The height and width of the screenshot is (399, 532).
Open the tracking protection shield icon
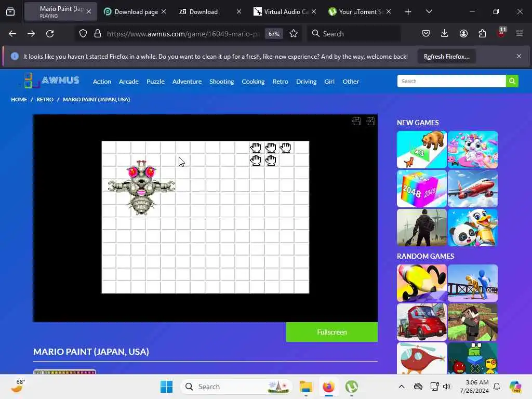click(83, 34)
